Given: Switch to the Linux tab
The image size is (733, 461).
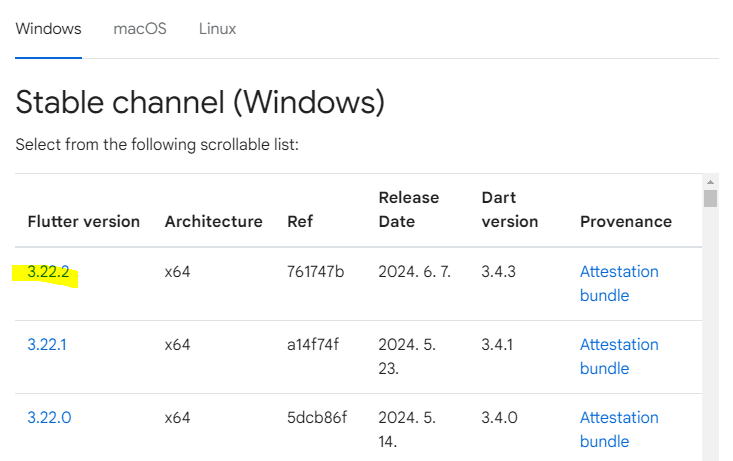Looking at the screenshot, I should (217, 29).
